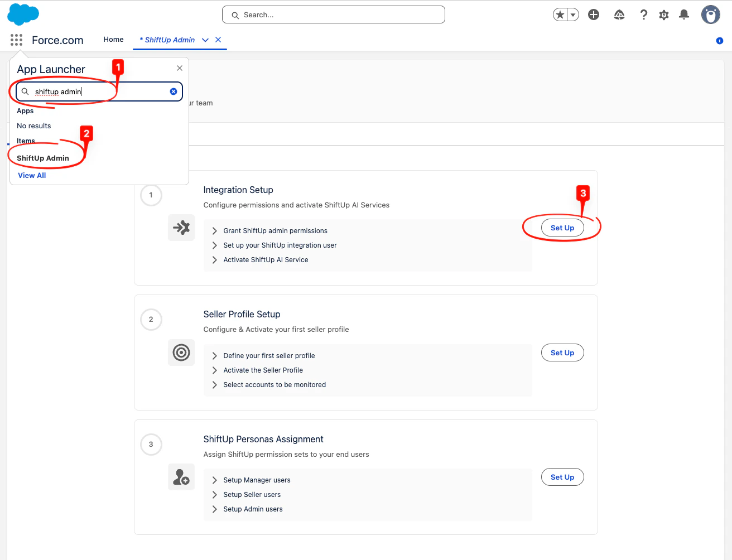Click the Force.com app name

pos(57,40)
